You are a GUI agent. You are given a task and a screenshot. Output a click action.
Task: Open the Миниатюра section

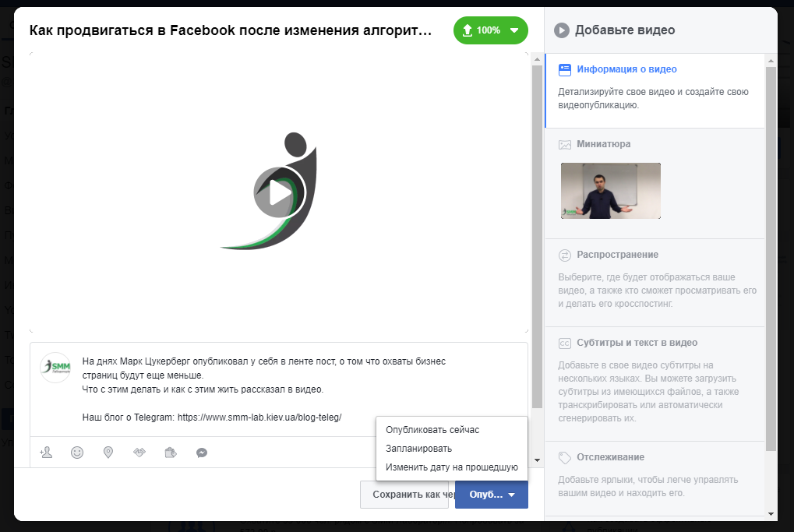[655, 183]
